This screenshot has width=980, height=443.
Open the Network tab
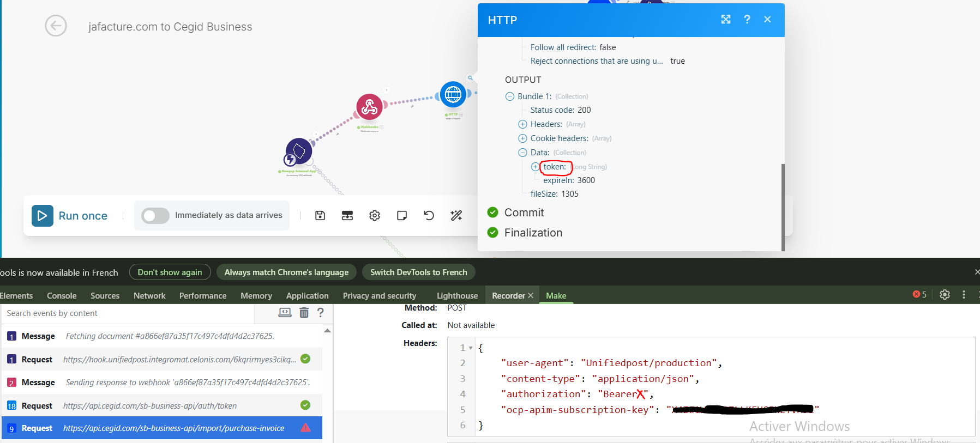(149, 296)
